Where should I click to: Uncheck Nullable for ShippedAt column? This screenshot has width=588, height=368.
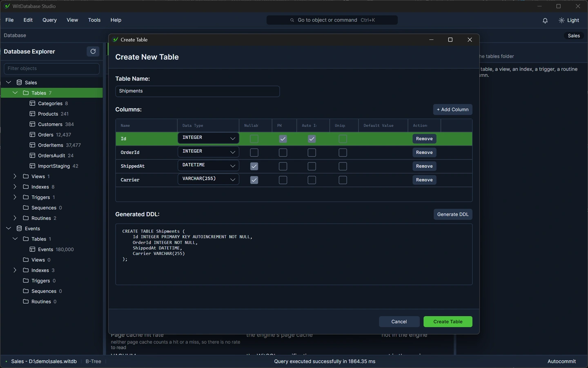[254, 166]
